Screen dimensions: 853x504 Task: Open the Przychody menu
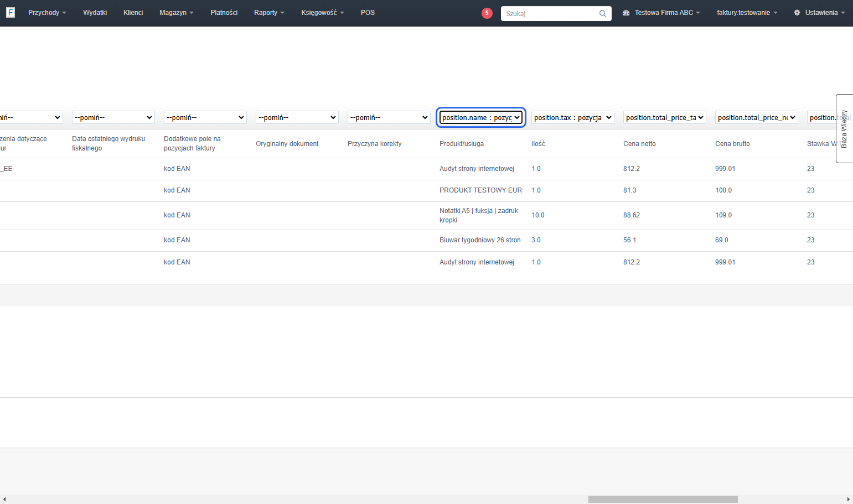[47, 13]
